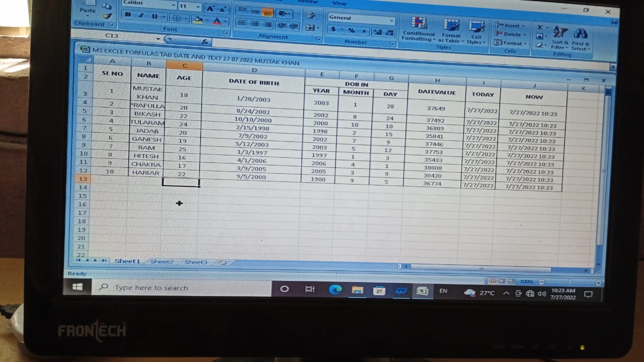Open Conditional Formatting in Styles group
644x362 pixels.
(418, 29)
